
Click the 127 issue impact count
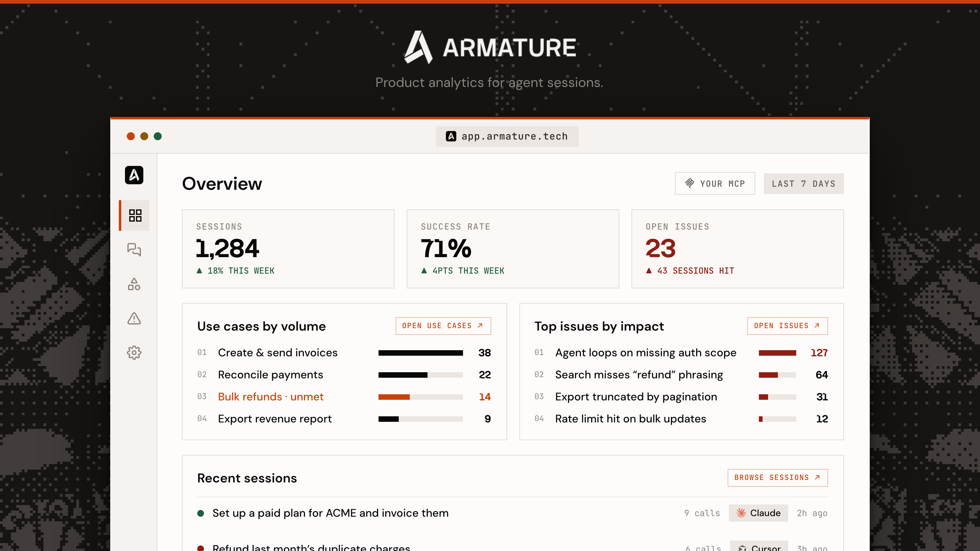[819, 353]
